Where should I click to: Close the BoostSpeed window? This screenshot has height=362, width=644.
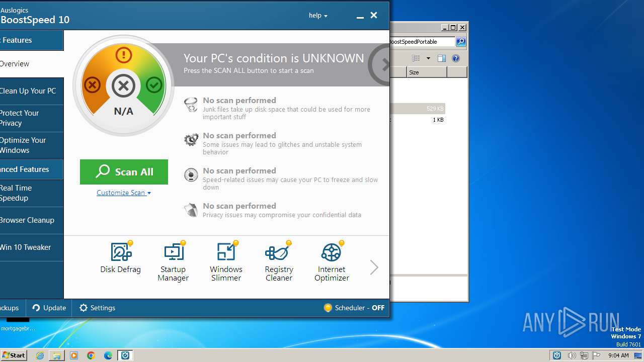(x=374, y=16)
